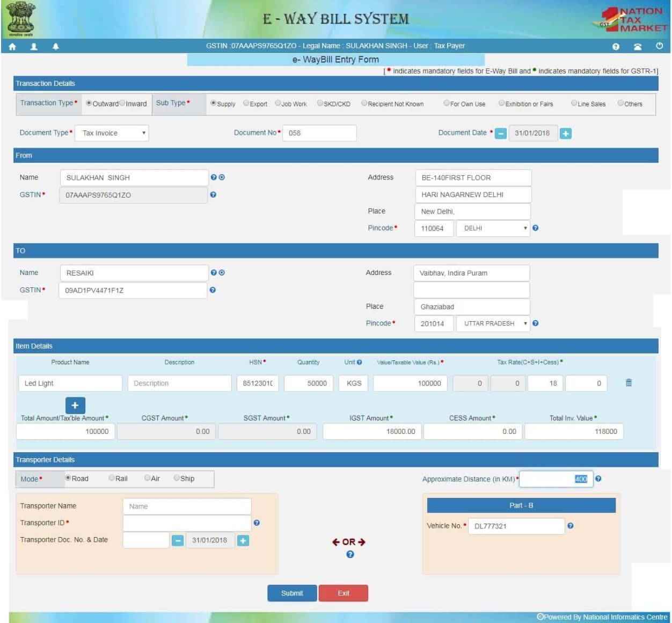
Task: Open Document Type Tax Invoice dropdown
Action: pos(112,133)
